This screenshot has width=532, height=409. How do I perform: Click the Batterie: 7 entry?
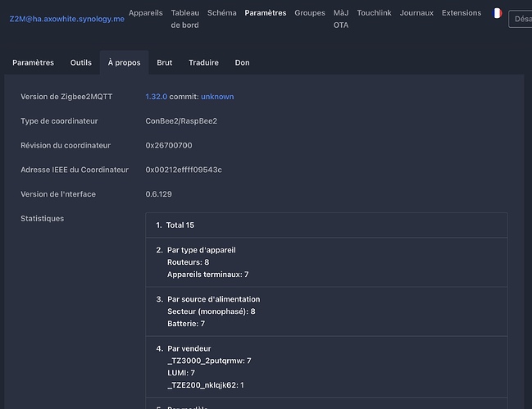(x=186, y=324)
